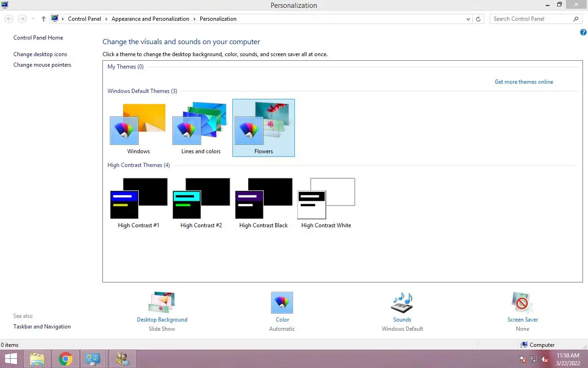Open the Color settings icon

(x=282, y=303)
